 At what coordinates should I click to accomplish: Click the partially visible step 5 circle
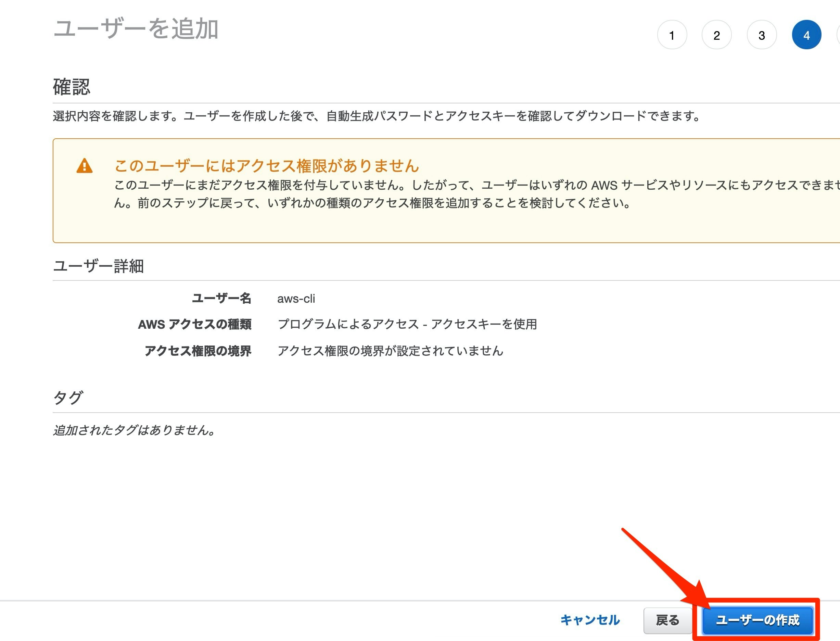(838, 35)
